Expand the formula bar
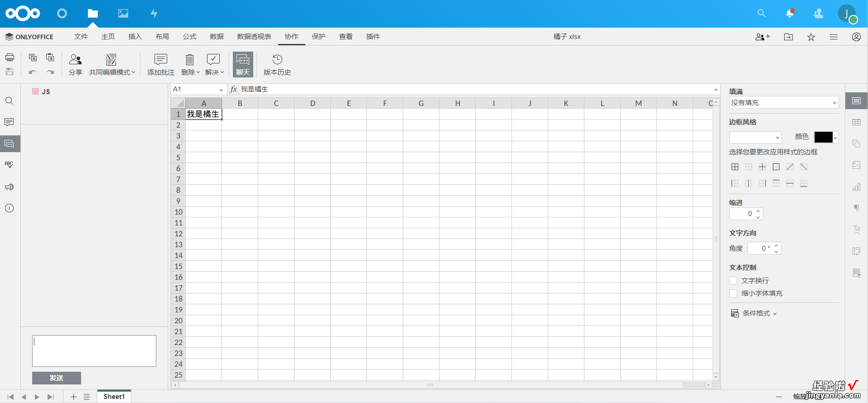This screenshot has height=403, width=868. (x=716, y=90)
